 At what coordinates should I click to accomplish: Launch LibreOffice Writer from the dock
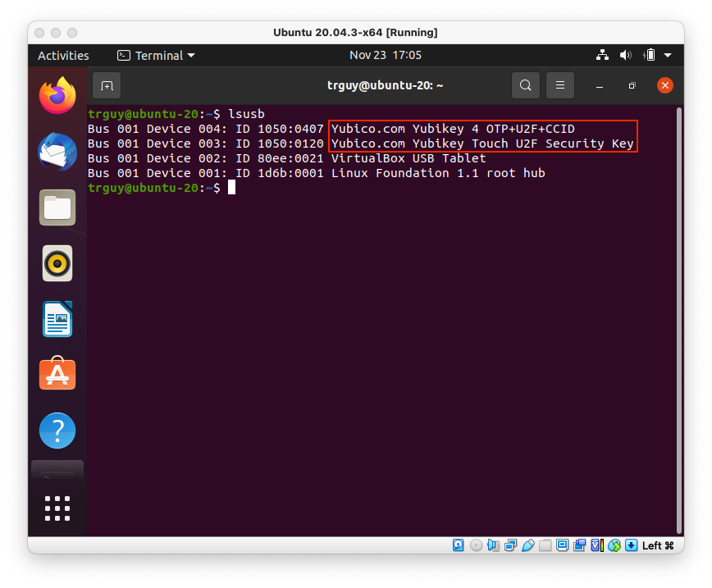57,319
